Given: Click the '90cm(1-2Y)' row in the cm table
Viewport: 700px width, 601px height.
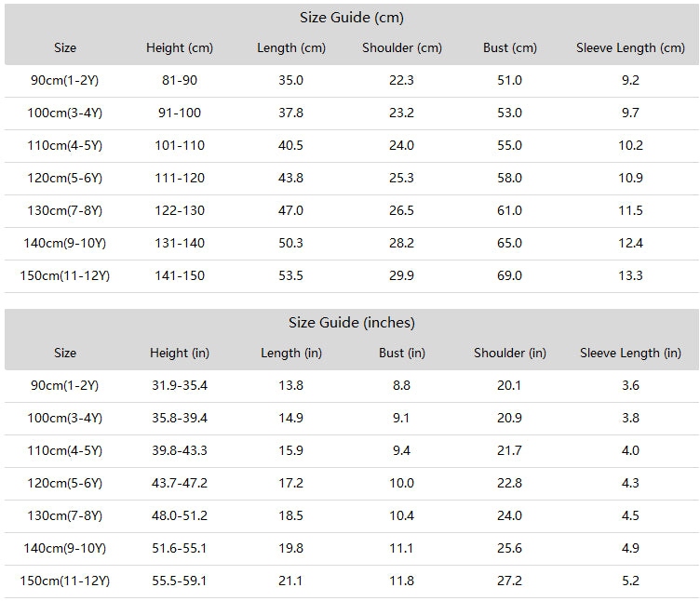Looking at the screenshot, I should [351, 81].
